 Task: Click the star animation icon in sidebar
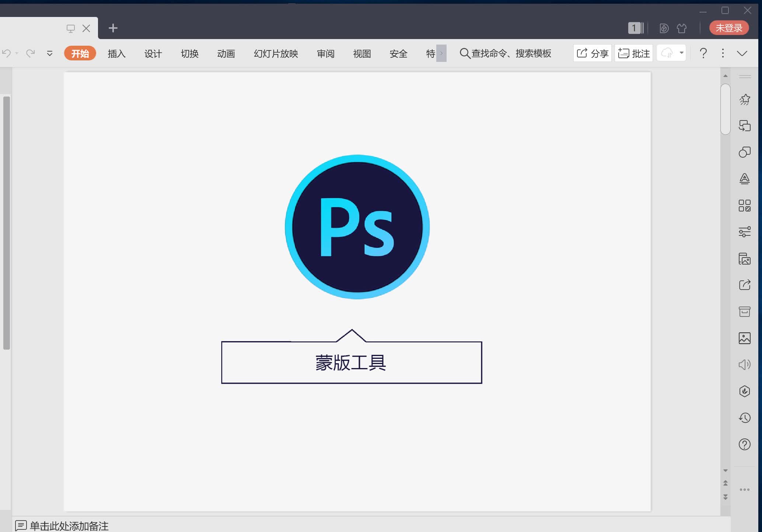(744, 99)
